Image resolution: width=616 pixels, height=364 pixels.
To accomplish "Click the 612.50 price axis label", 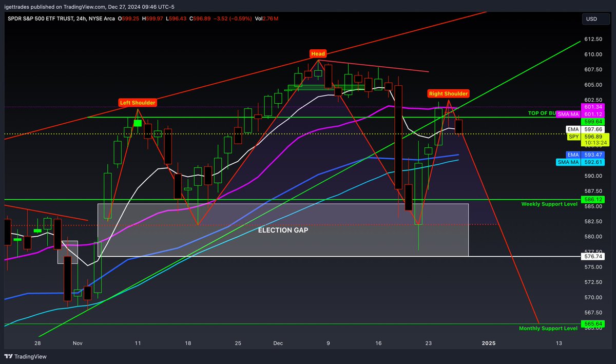I will click(592, 39).
